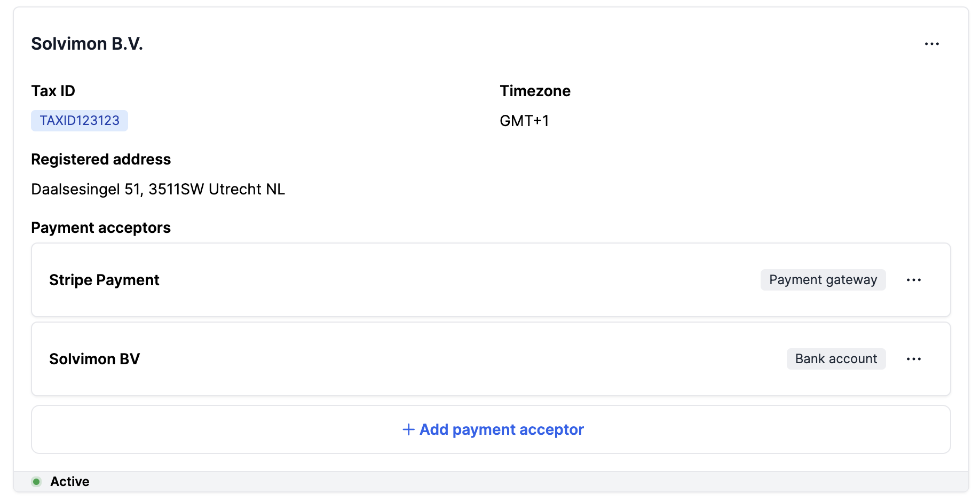Click the Timezone field label
This screenshot has height=501, width=980.
(x=535, y=91)
